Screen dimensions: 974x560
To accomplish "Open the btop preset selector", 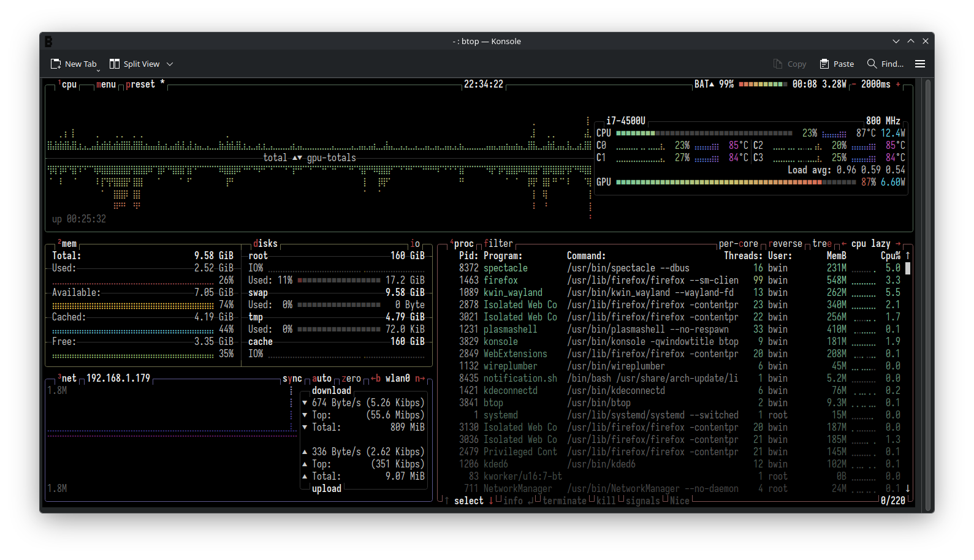I will click(140, 85).
